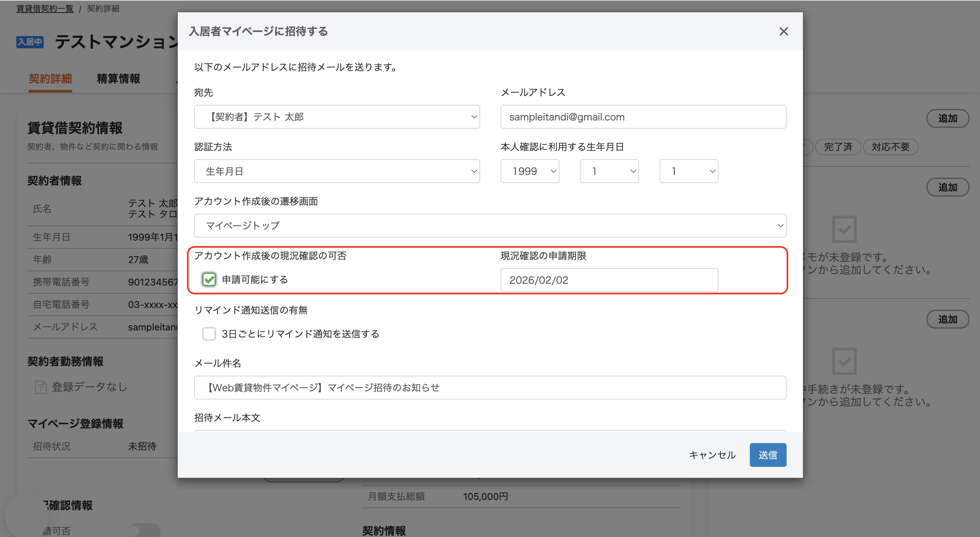The width and height of the screenshot is (980, 537).
Task: Click the 現況確認の申請期限 date field
Action: pos(609,280)
